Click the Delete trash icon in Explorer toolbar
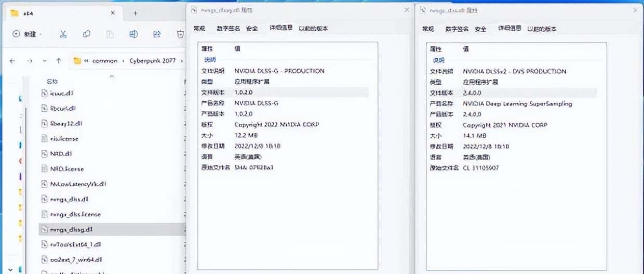Image resolution: width=644 pixels, height=274 pixels. point(180,34)
